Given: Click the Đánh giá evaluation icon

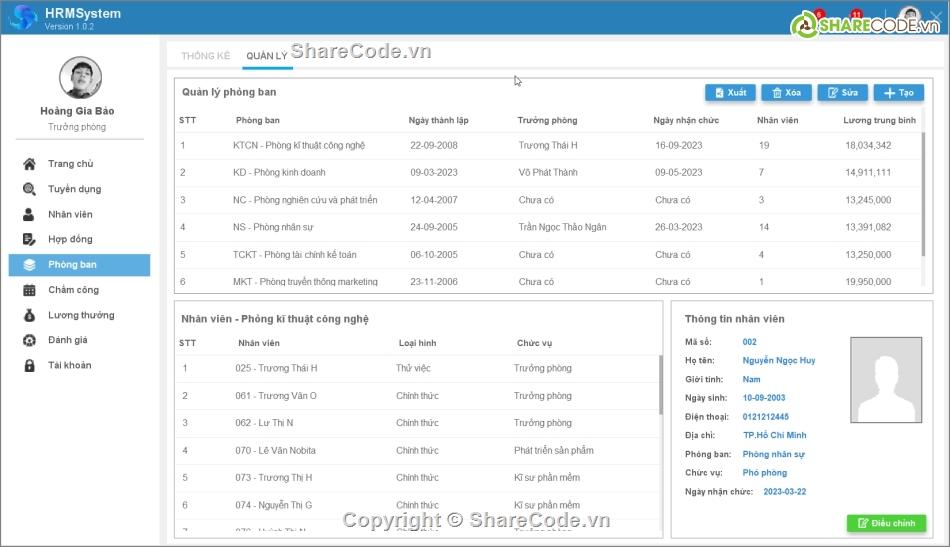Looking at the screenshot, I should 29,340.
